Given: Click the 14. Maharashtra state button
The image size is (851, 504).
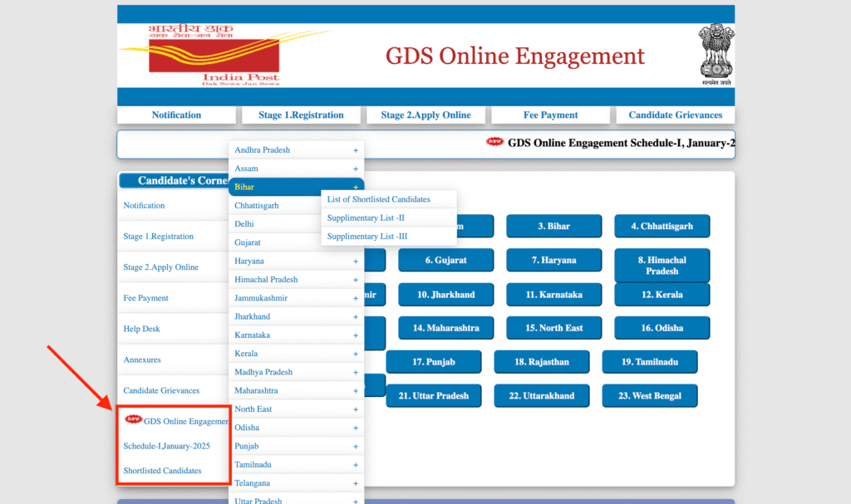Looking at the screenshot, I should click(445, 328).
